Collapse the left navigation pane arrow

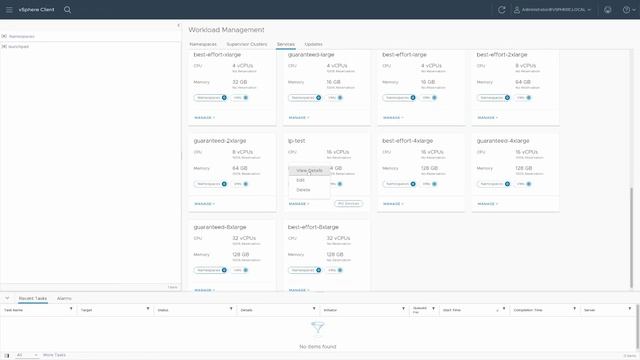tap(178, 26)
